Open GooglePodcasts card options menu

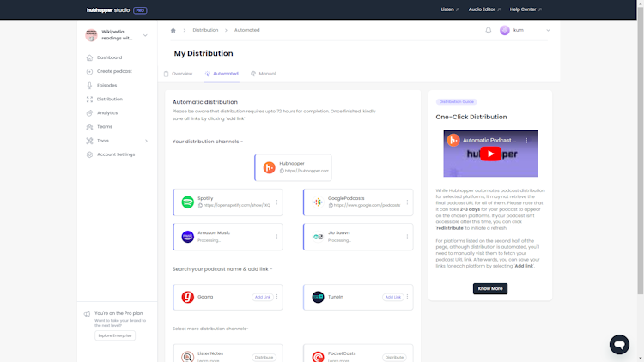pyautogui.click(x=407, y=202)
